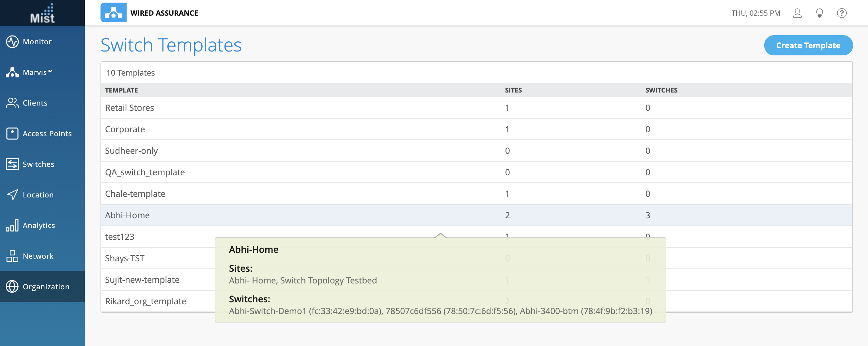
Task: Select the Abhi-Home template row
Action: (x=127, y=215)
